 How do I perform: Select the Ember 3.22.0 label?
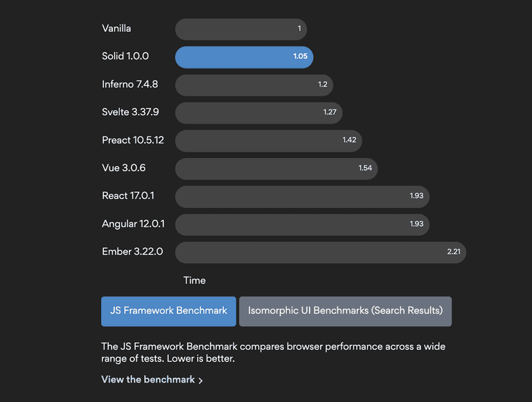coord(132,252)
